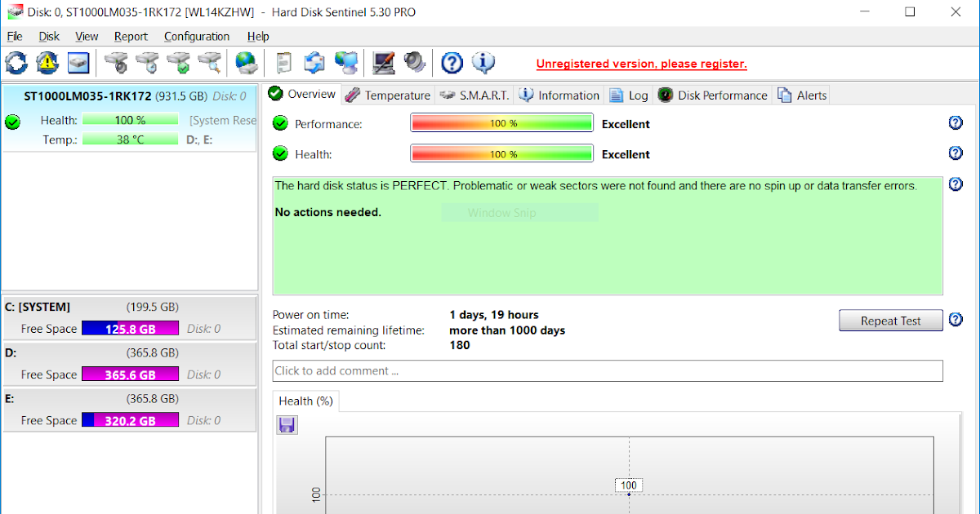Click the globe and computer network icon
980x514 pixels.
(346, 62)
